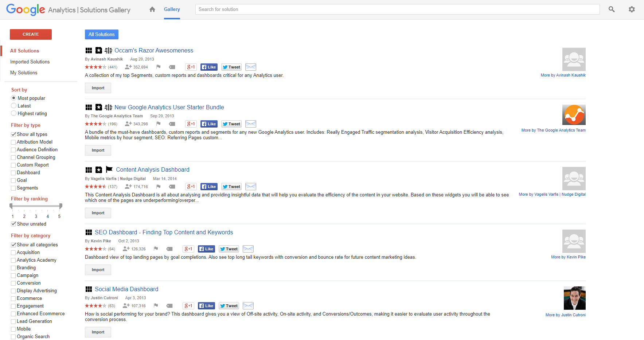The height and width of the screenshot is (340, 644).
Task: Like Social Media Dashboard on Facebook
Action: (206, 306)
